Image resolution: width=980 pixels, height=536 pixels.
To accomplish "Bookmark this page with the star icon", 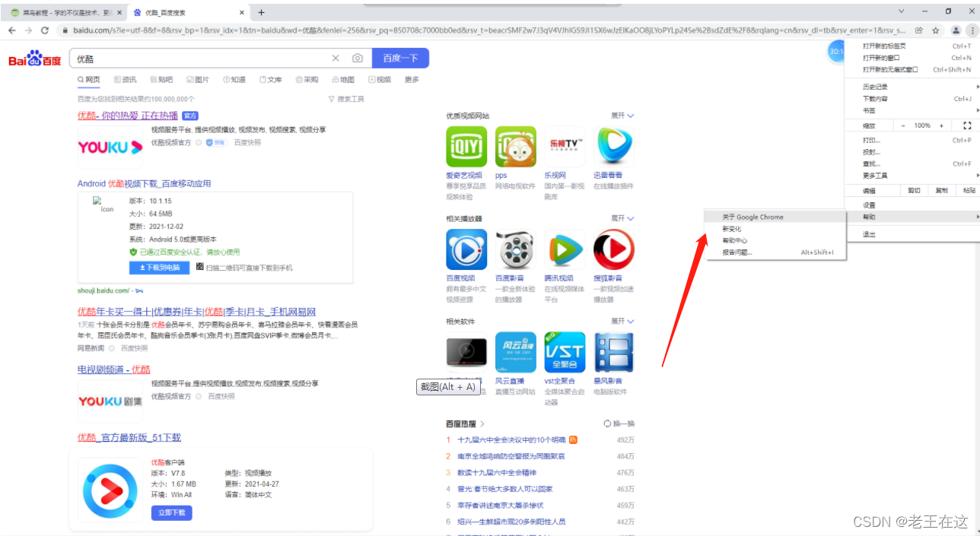I will 936,30.
